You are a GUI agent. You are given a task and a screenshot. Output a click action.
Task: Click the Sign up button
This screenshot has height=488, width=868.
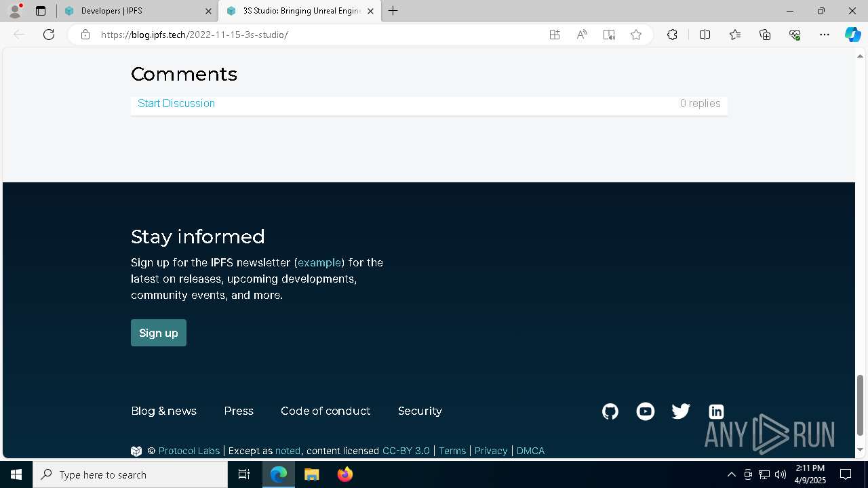tap(159, 333)
